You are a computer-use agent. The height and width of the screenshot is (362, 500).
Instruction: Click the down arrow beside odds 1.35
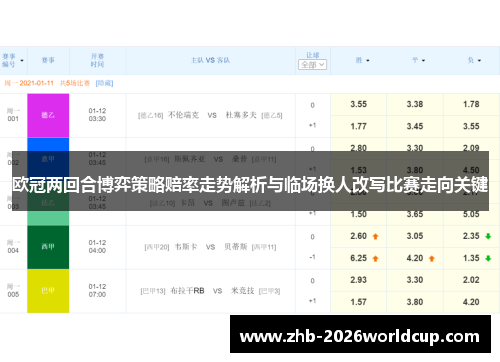488,259
